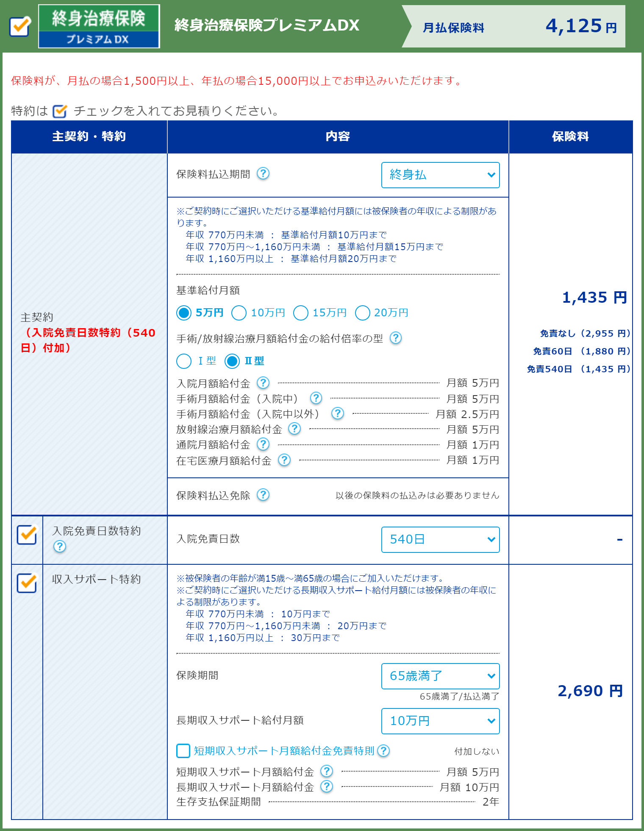Click the 付加しない status text
644x831 pixels.
(x=477, y=752)
